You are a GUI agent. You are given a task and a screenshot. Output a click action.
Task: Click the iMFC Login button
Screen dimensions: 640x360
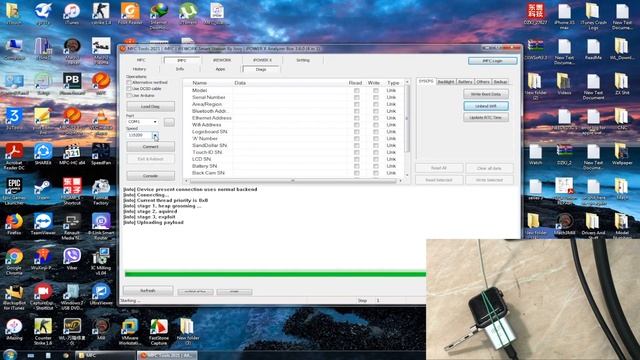(x=493, y=61)
